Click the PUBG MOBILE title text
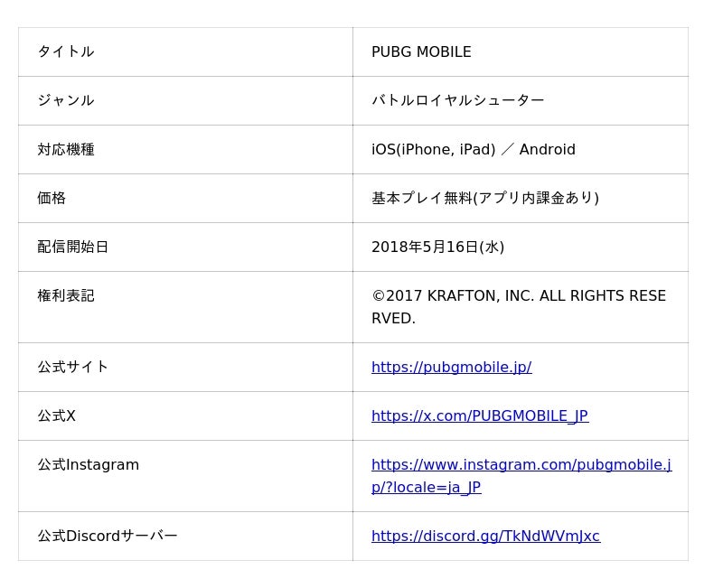Screen dimensions: 723x588 tap(421, 52)
